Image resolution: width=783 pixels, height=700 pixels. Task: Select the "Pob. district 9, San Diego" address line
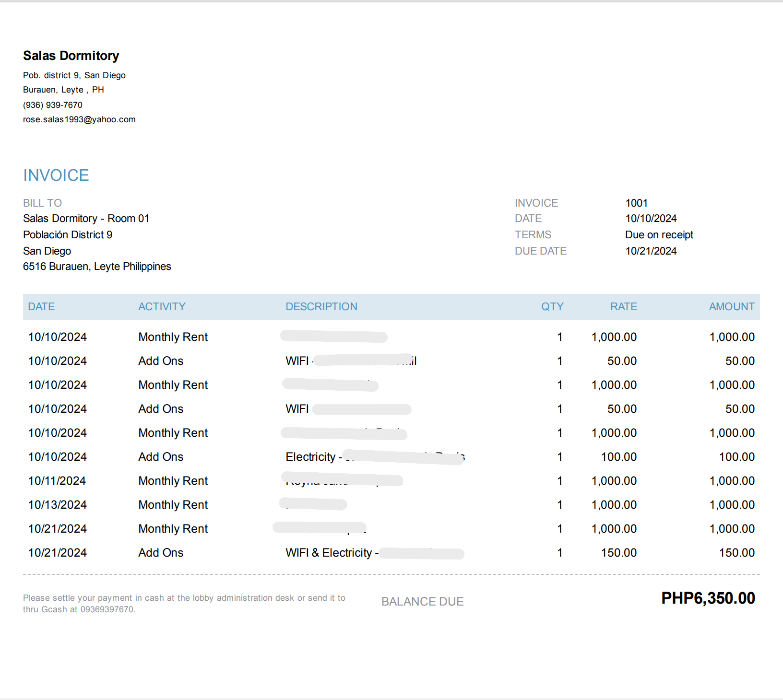[x=74, y=75]
